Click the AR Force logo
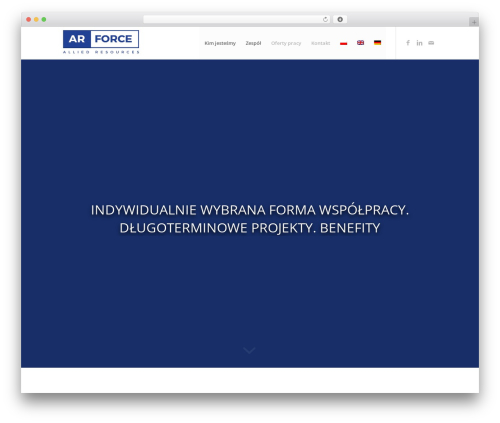The height and width of the screenshot is (423, 500). (101, 42)
